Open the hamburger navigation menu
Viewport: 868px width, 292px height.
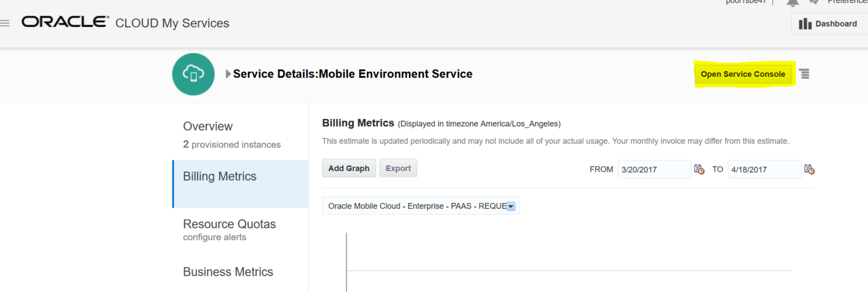(x=5, y=23)
